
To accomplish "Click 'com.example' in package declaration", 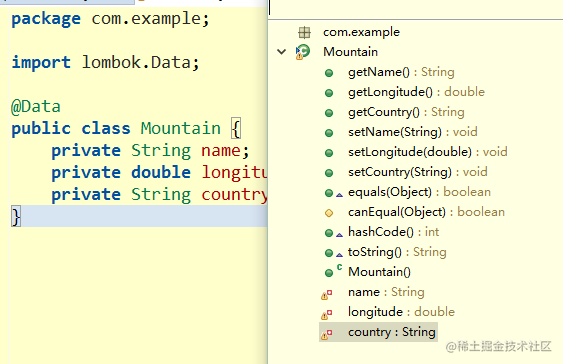I will (x=146, y=19).
